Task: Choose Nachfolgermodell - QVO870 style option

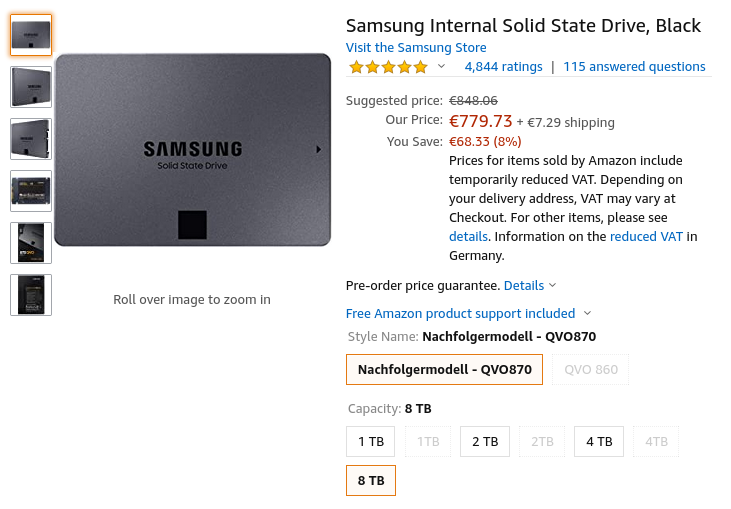Action: point(444,370)
